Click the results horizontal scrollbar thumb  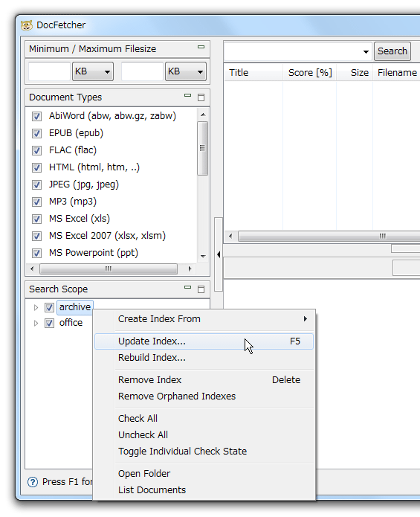pyautogui.click(x=329, y=236)
